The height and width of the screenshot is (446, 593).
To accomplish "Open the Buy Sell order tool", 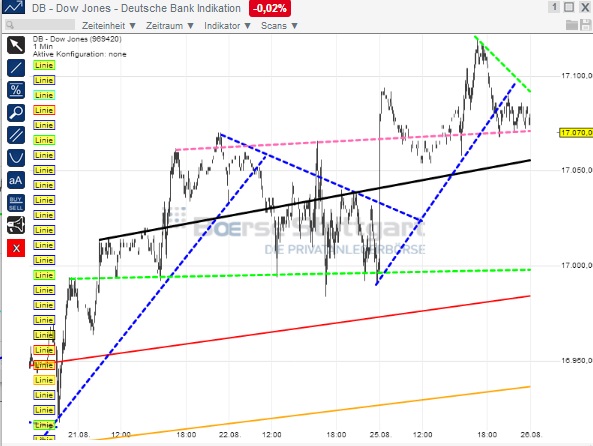I will (x=16, y=203).
